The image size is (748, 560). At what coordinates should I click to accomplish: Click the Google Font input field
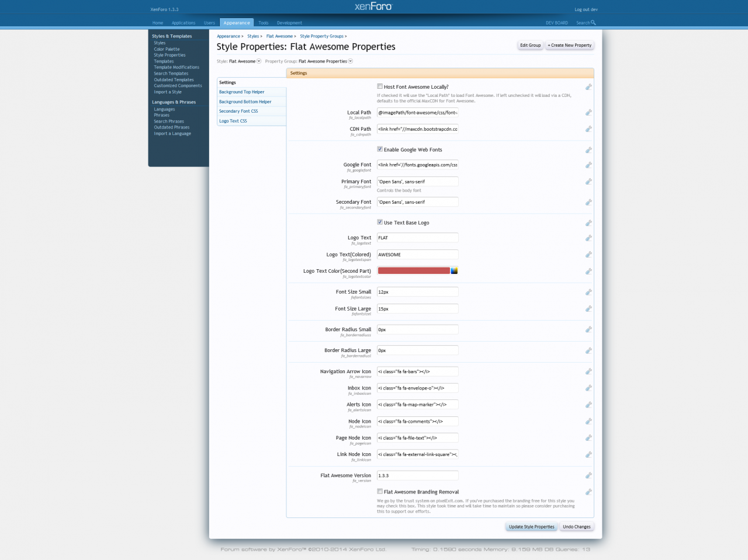click(x=418, y=165)
